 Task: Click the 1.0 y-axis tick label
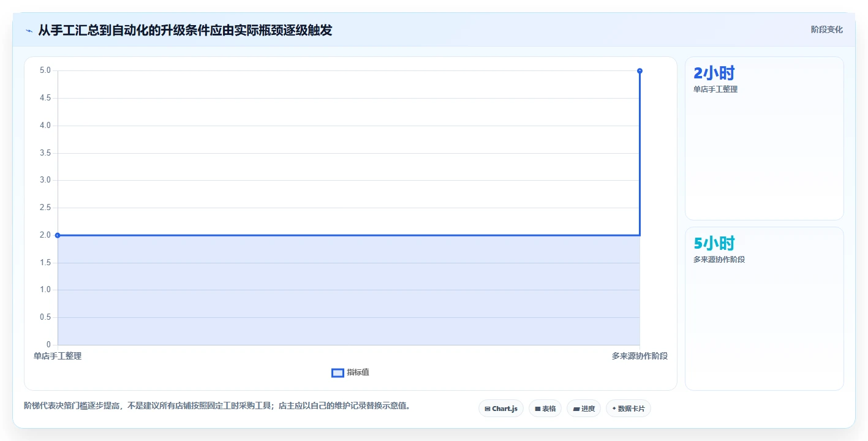[x=45, y=290]
